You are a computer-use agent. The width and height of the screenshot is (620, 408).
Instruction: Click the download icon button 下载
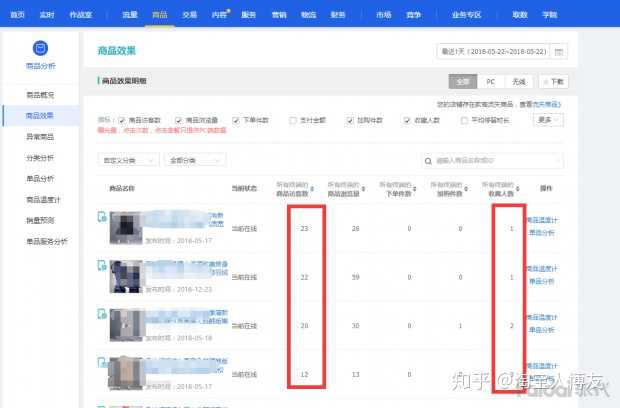tap(553, 82)
